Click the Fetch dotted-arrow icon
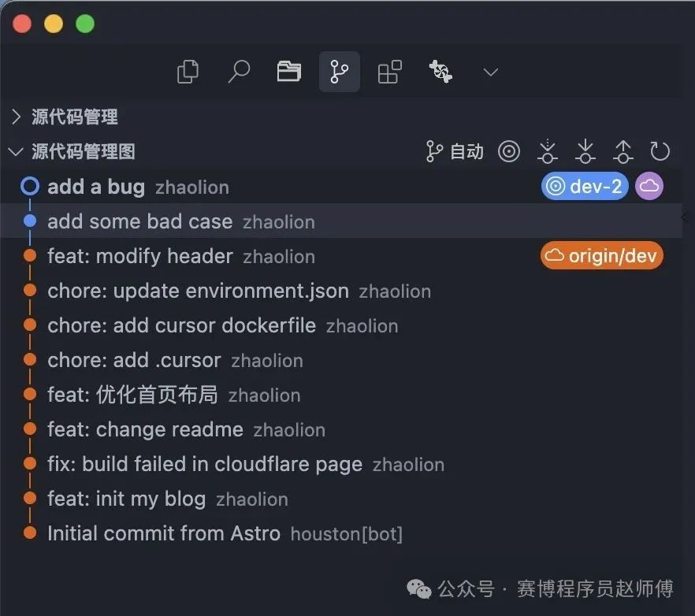 (x=548, y=151)
